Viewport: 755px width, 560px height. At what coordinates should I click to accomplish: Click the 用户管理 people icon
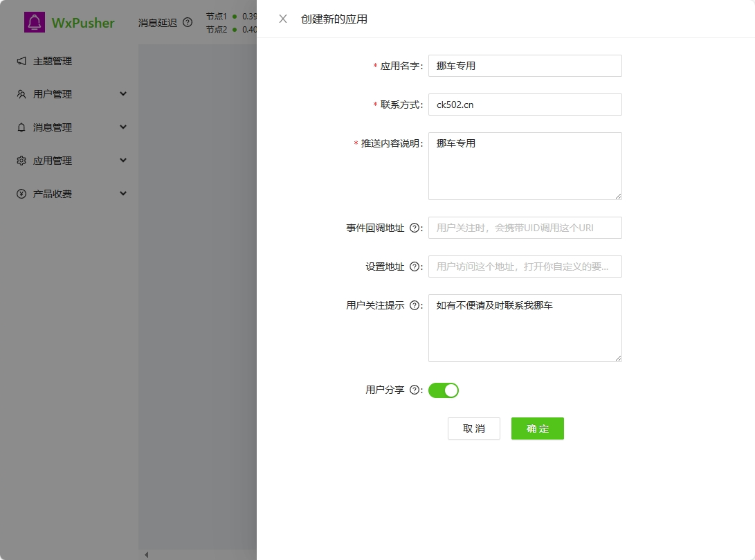click(21, 94)
